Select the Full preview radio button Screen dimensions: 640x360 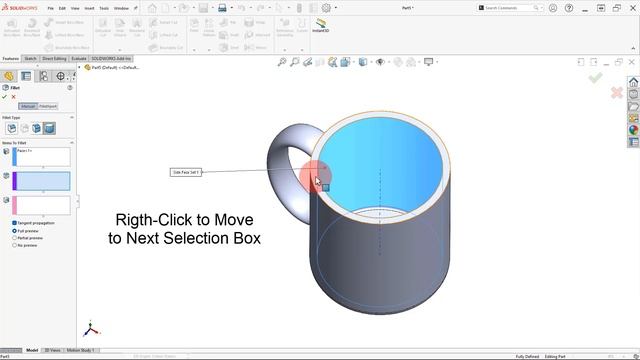click(x=14, y=231)
